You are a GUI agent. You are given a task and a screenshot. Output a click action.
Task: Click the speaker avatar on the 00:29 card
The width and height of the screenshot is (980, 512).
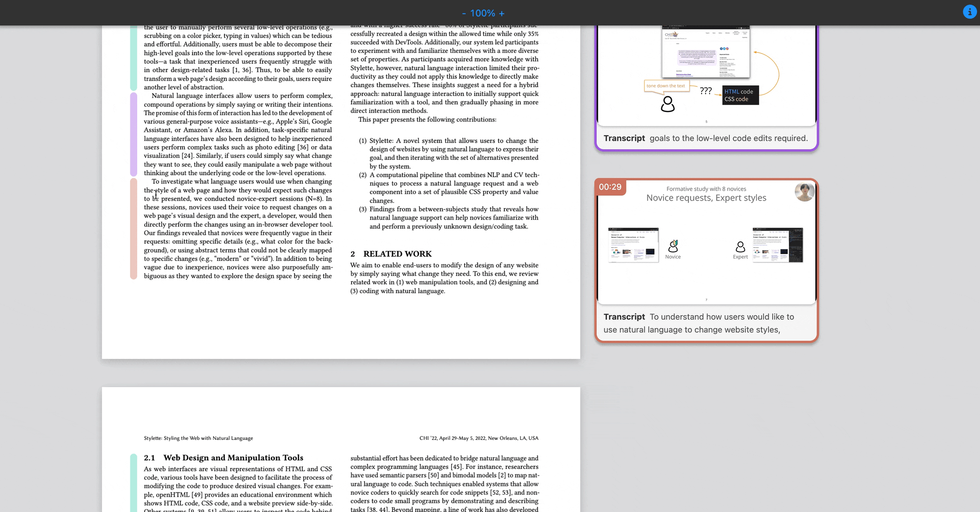(805, 192)
